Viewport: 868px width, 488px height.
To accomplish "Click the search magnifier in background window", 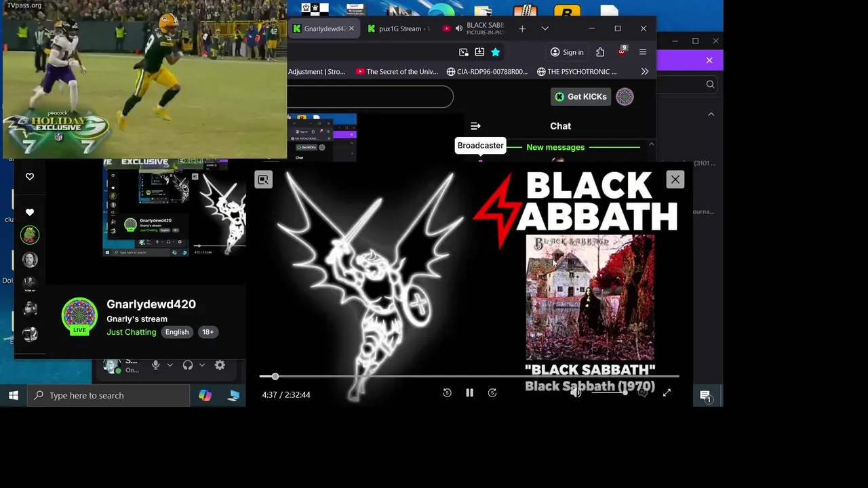I will 710,85.
